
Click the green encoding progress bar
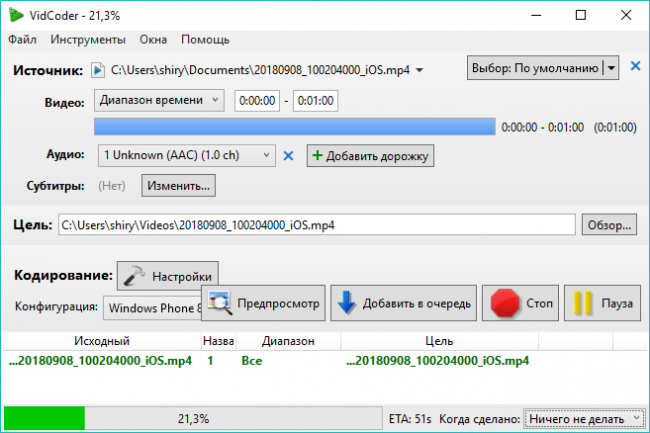(193, 418)
